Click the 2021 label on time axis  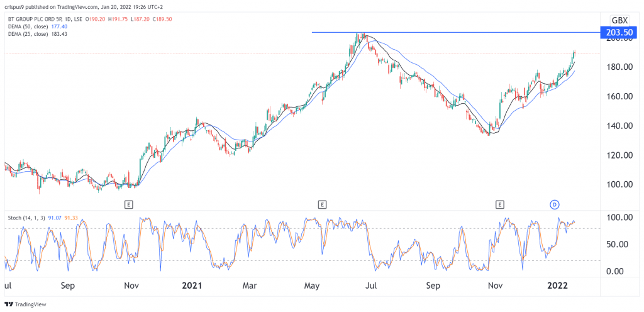(x=192, y=285)
